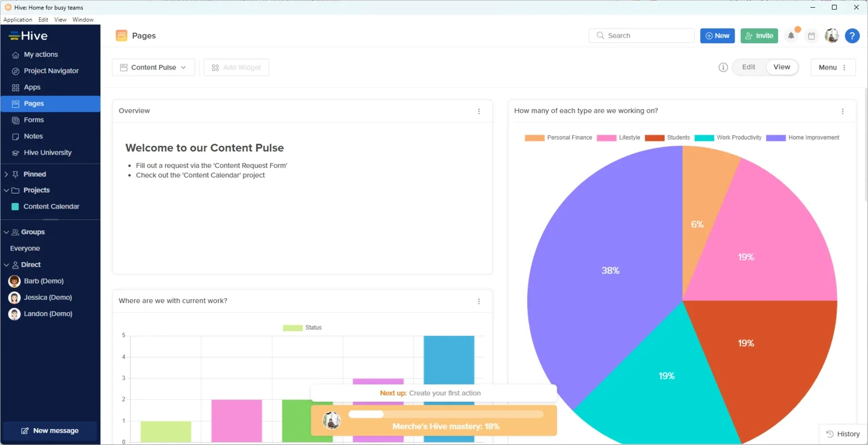Open the Apps grid icon
Viewport: 868px width, 445px height.
(x=16, y=87)
